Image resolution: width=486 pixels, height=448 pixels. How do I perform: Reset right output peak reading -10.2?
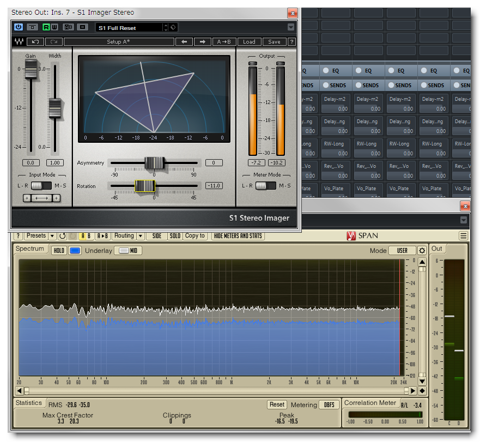coord(277,162)
